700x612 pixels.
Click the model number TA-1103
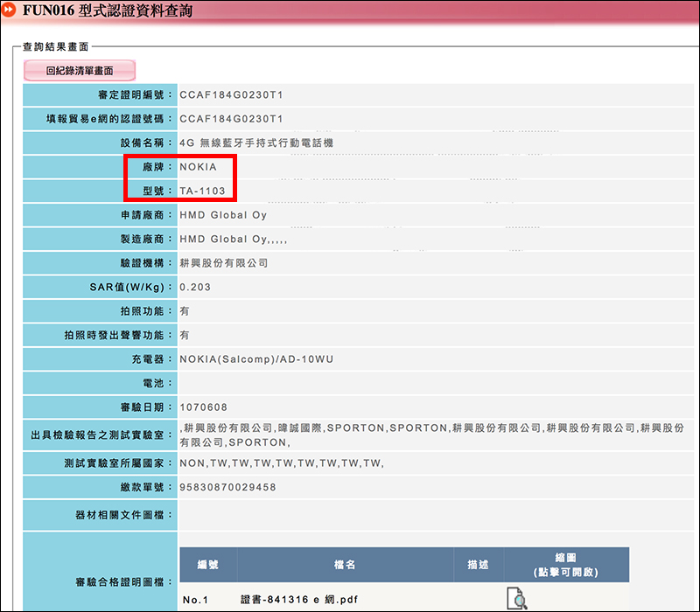(202, 191)
